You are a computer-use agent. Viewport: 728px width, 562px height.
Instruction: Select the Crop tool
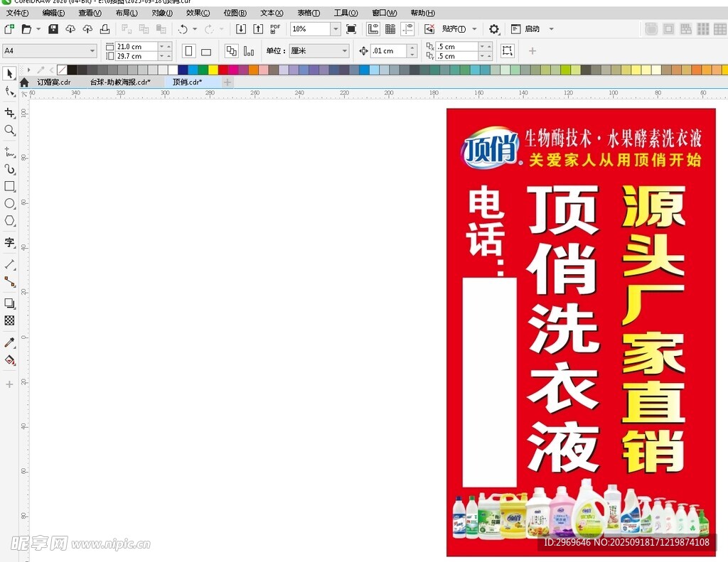(x=9, y=113)
